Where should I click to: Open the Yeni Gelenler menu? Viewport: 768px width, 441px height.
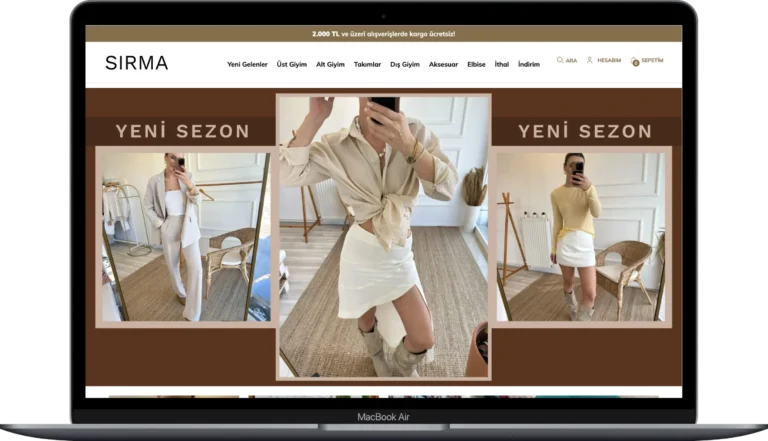click(x=247, y=64)
